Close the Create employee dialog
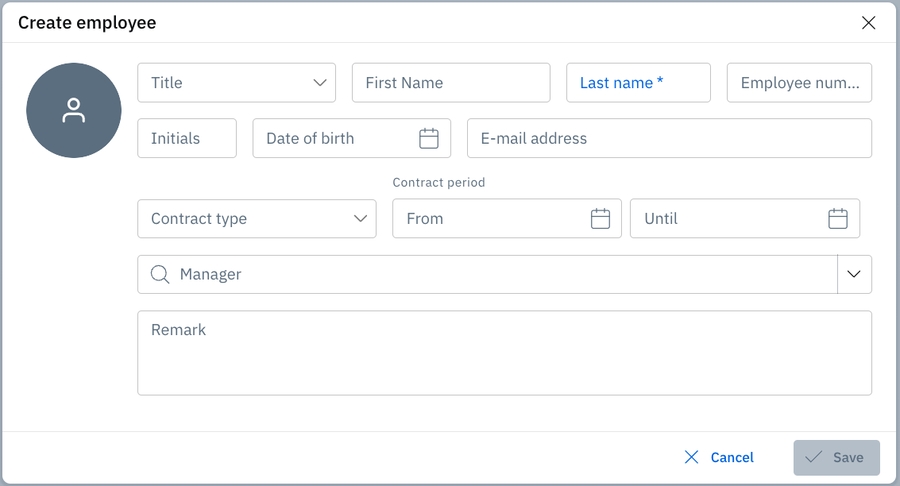This screenshot has width=900, height=486. [868, 22]
